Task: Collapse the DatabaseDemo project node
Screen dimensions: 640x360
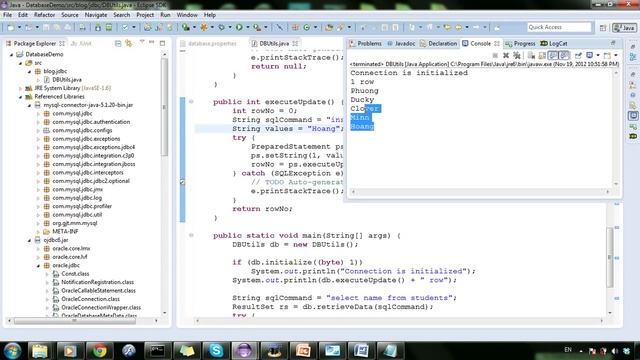Action: tap(12, 54)
